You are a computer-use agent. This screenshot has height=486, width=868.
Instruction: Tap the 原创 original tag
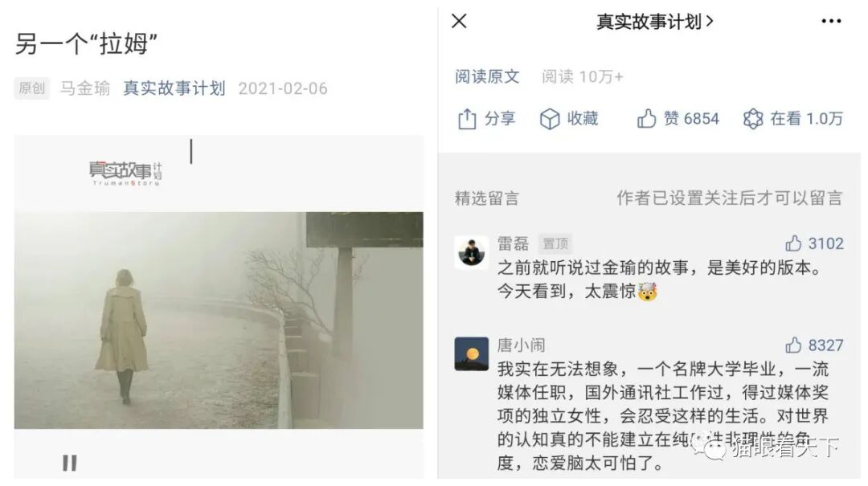tap(31, 88)
